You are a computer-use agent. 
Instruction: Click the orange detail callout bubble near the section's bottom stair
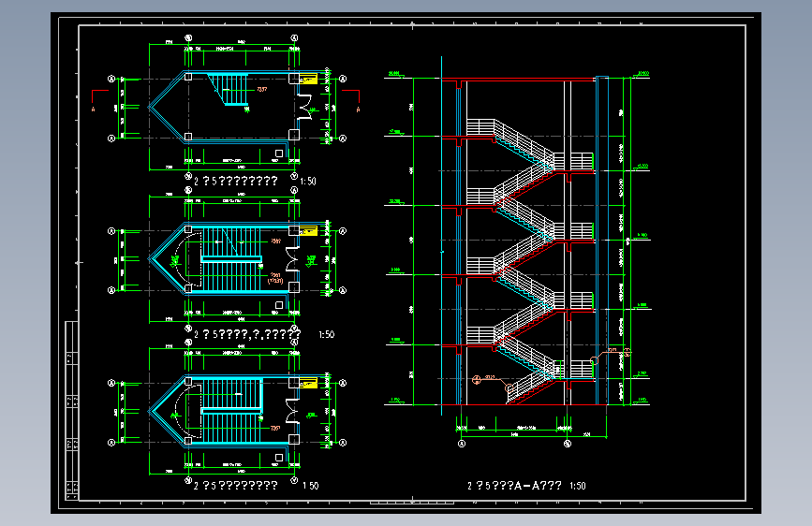pyautogui.click(x=477, y=379)
